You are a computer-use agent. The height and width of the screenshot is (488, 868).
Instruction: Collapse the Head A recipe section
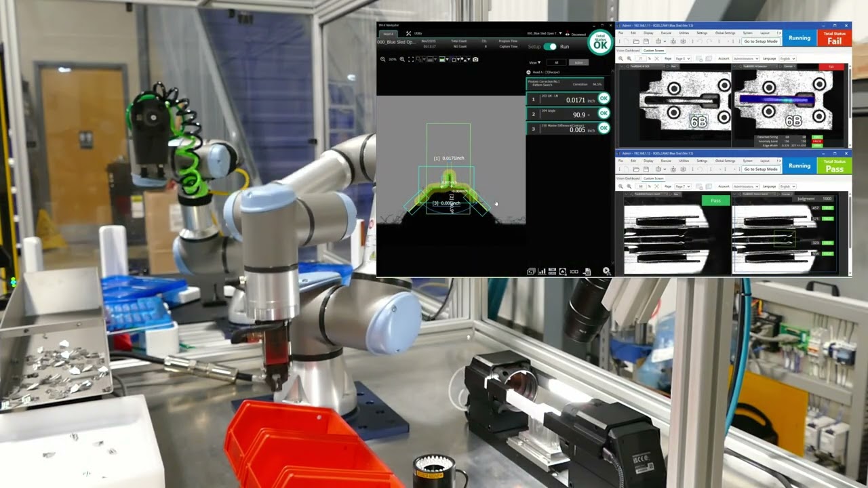528,73
